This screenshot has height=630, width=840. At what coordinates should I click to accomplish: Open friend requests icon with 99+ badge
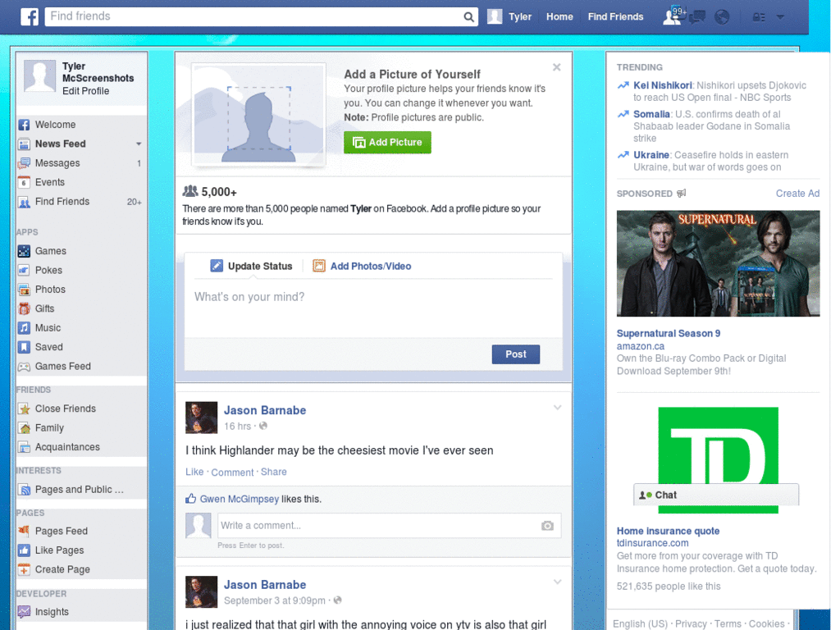click(673, 16)
